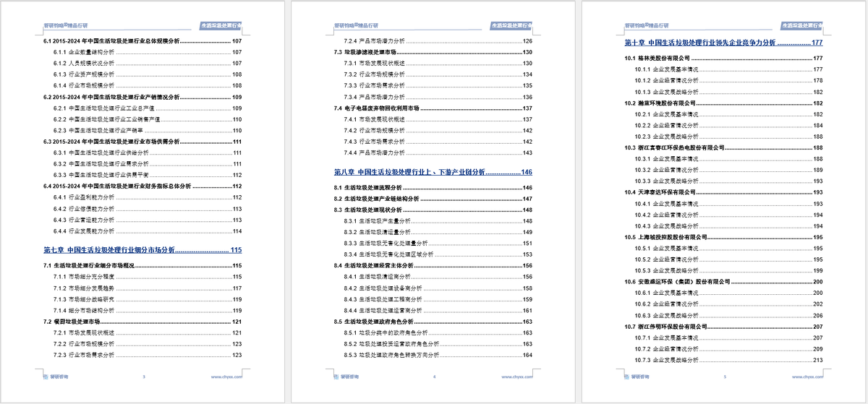Viewport: 868px width, 404px height.
Task: Select TOC entry 6.3.3 行业供需平衡
Action: click(148, 175)
